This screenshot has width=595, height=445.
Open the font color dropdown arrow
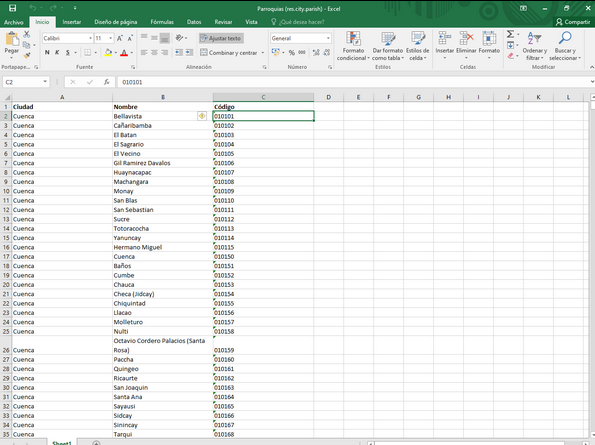coord(132,52)
